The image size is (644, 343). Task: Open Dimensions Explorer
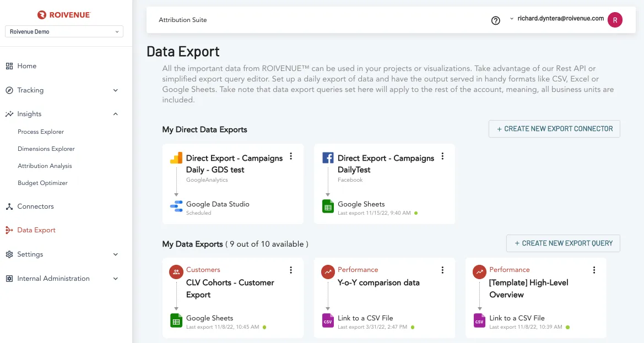(x=46, y=149)
